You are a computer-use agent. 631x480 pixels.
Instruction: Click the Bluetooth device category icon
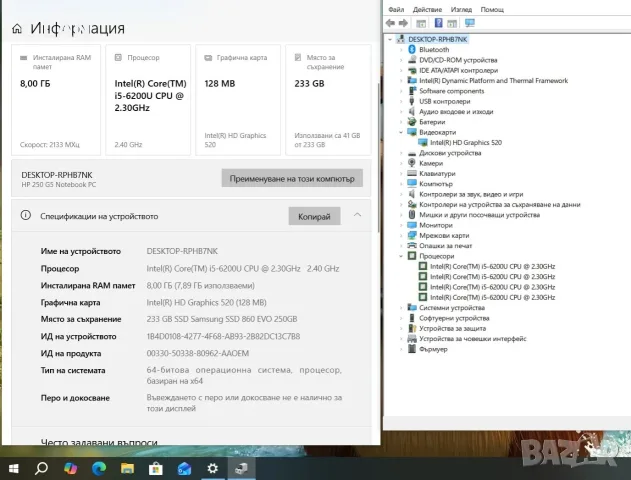click(x=412, y=49)
